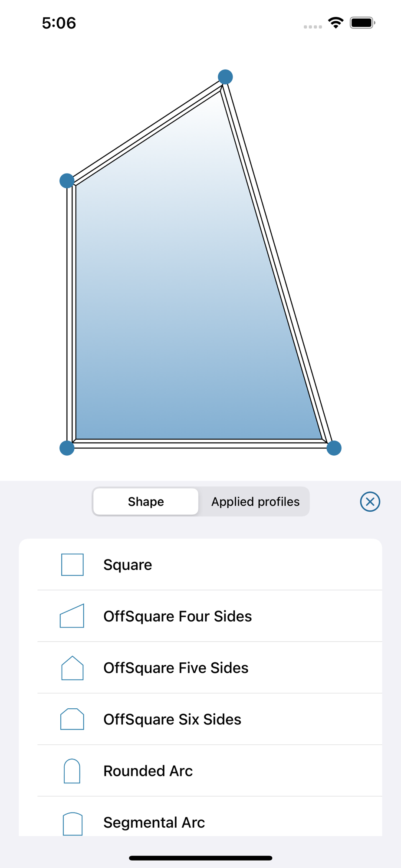Tap the OffSquare Five Sides label
The height and width of the screenshot is (868, 401).
coord(176,668)
